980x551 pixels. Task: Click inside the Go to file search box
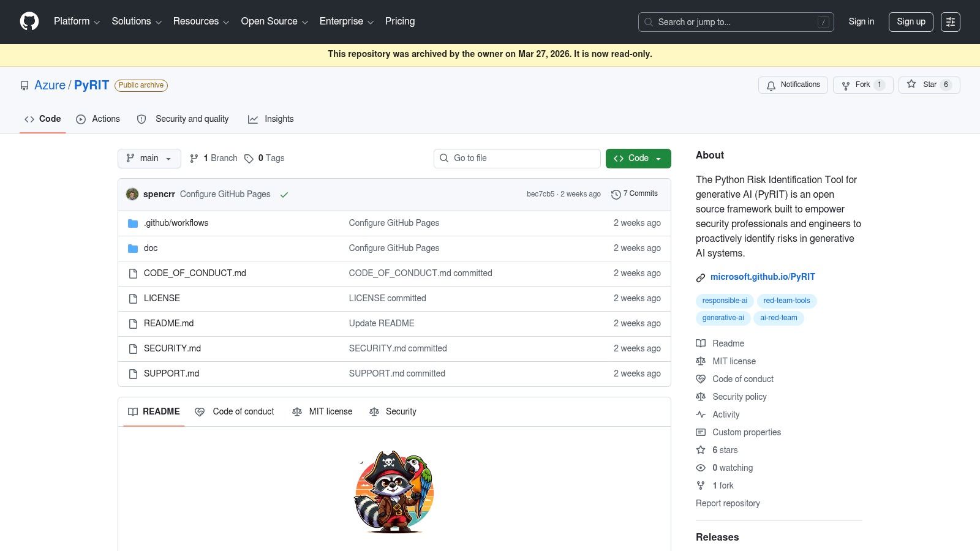517,158
